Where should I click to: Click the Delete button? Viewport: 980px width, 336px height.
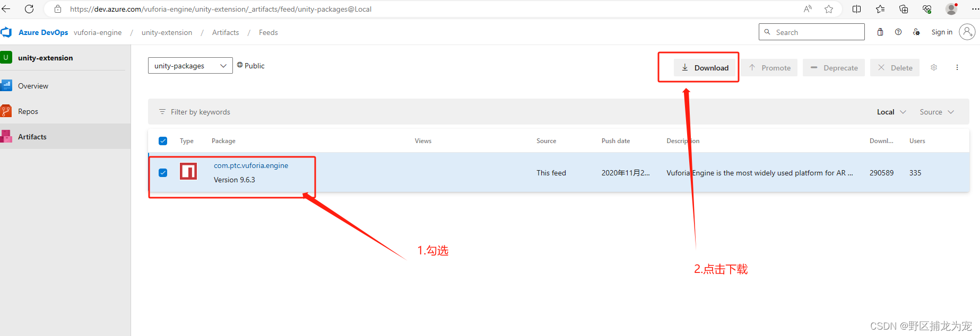(x=895, y=67)
